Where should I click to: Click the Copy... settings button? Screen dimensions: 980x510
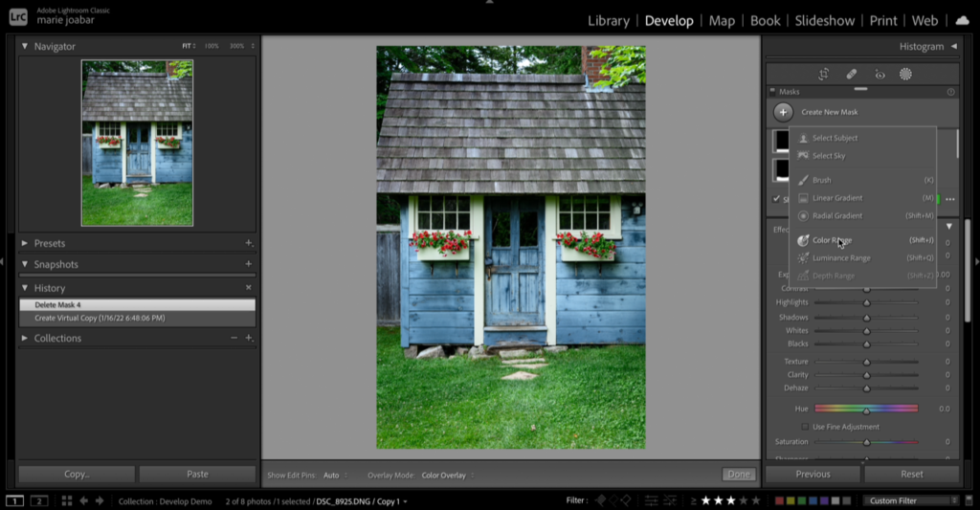[77, 474]
